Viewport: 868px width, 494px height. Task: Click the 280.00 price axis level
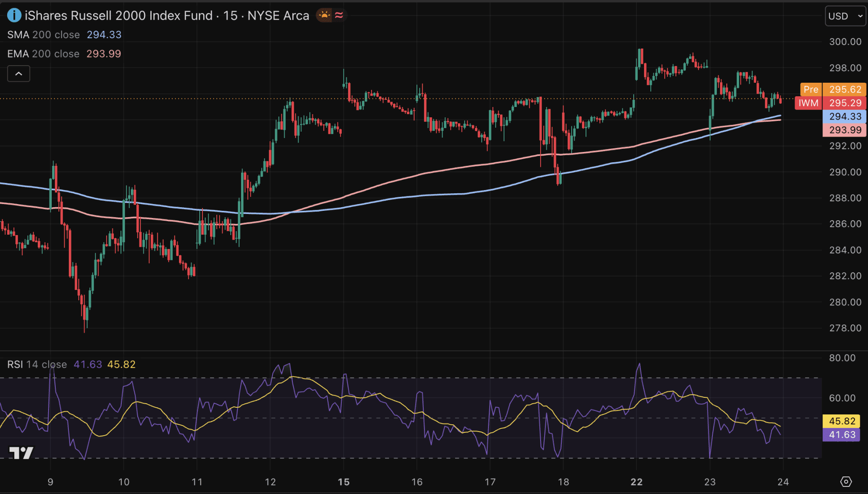pyautogui.click(x=846, y=302)
